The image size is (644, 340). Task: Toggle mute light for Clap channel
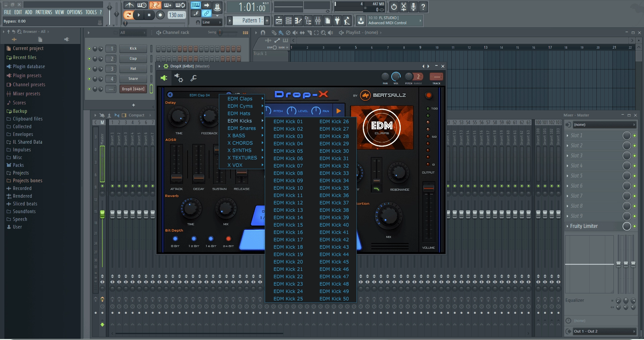(x=89, y=59)
